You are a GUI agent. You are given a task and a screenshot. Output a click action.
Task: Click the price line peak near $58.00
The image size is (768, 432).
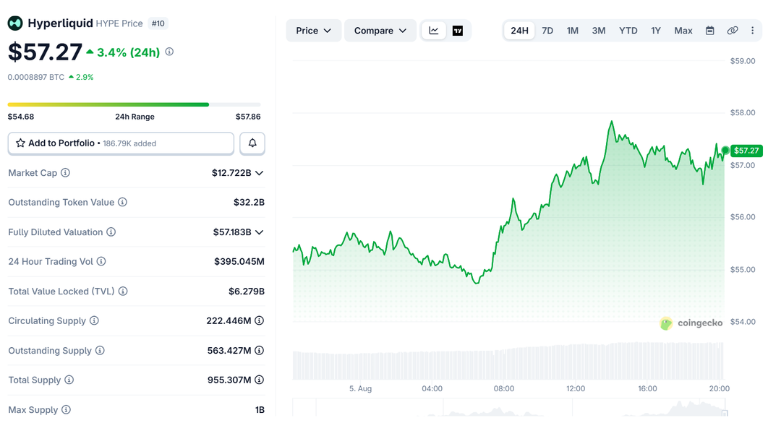point(611,121)
